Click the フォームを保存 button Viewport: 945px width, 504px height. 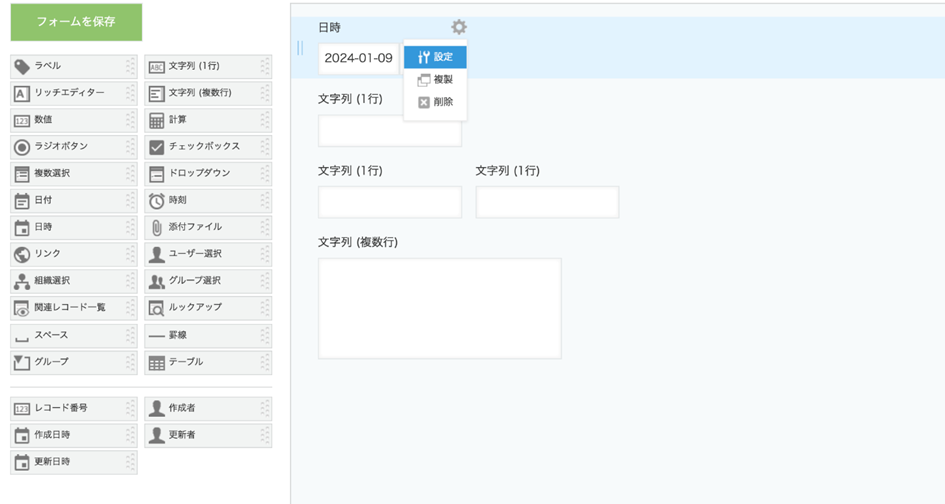click(x=76, y=22)
